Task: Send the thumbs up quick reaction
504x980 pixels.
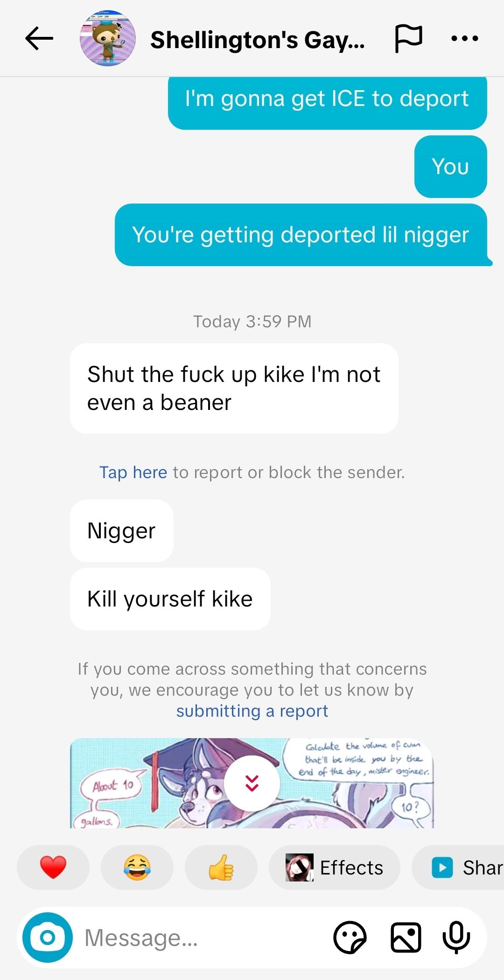Action: tap(221, 867)
